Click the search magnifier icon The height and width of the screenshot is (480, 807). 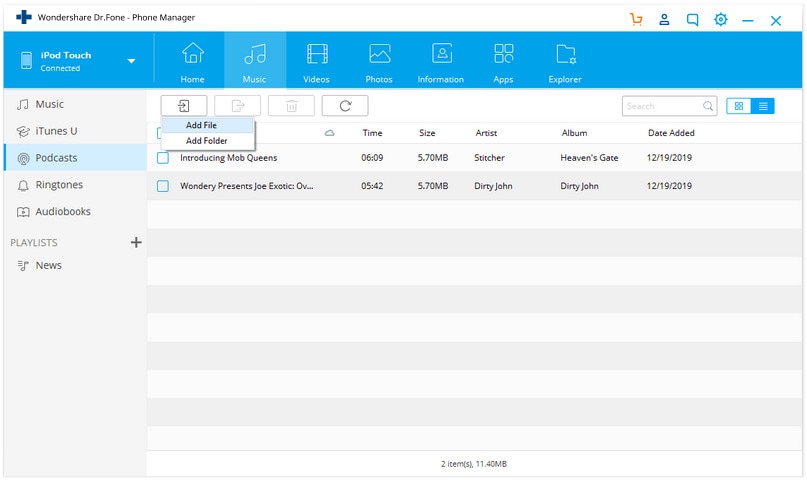[708, 106]
